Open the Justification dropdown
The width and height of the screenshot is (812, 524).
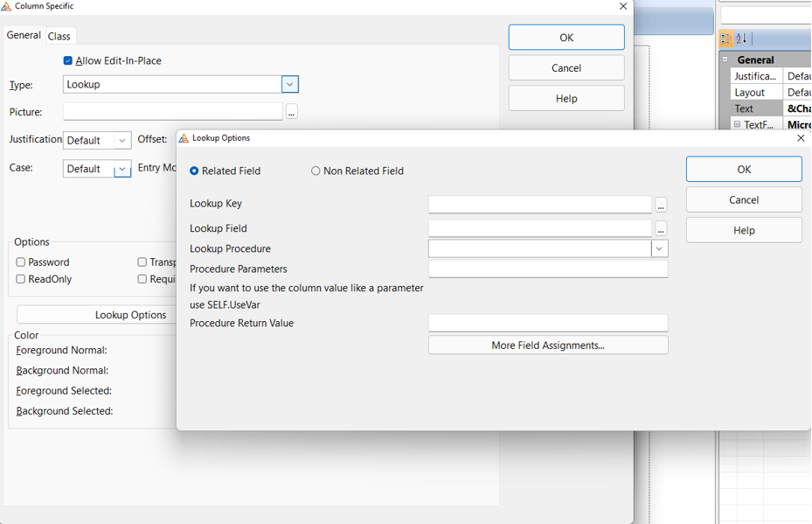pyautogui.click(x=122, y=141)
